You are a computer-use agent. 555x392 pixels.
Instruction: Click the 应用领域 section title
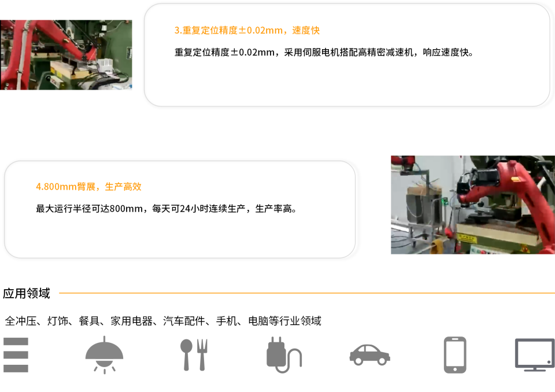pos(27,293)
